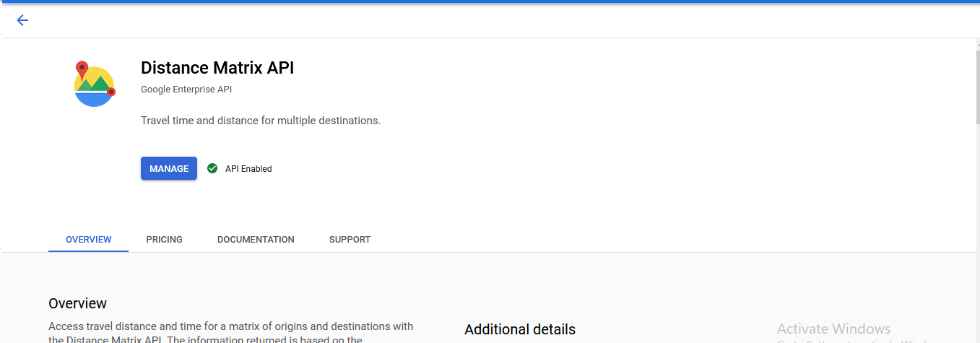The height and width of the screenshot is (343, 980).
Task: Click the Distance Matrix API map logo
Action: (95, 85)
